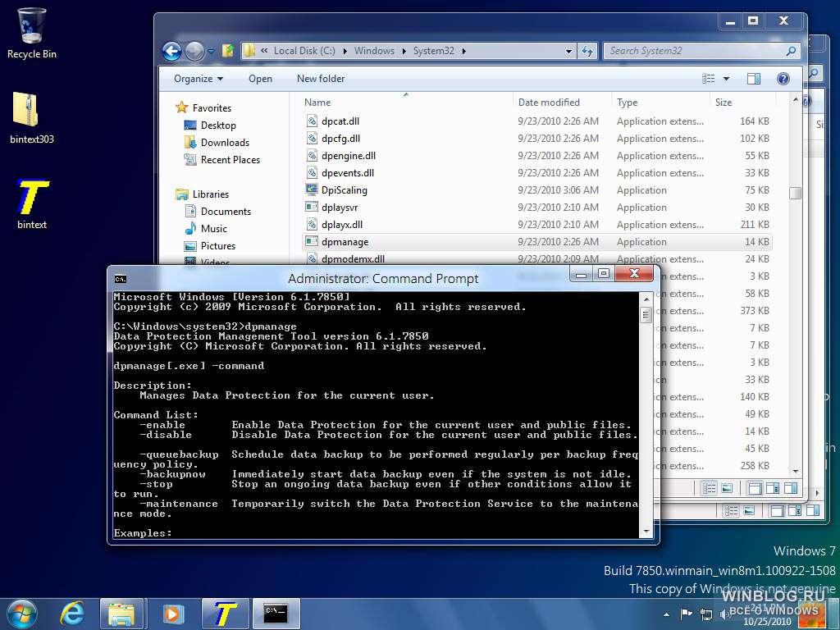The height and width of the screenshot is (630, 840).
Task: Launch Internet Explorer from taskbar
Action: pyautogui.click(x=72, y=614)
